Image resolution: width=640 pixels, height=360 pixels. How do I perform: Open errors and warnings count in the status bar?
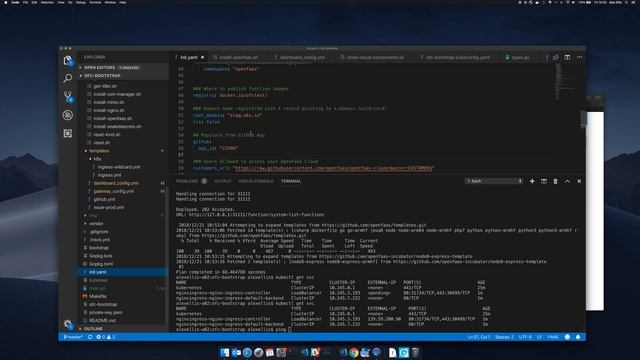pyautogui.click(x=106, y=337)
